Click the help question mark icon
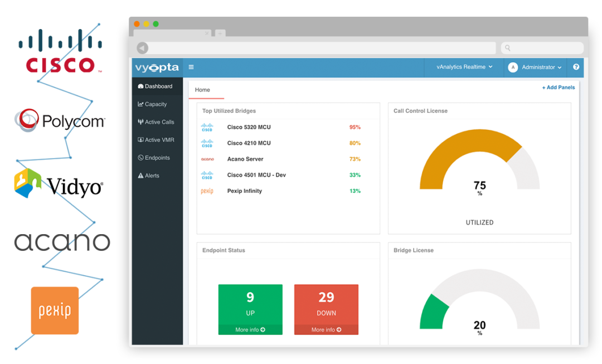This screenshot has width=602, height=364. [575, 67]
